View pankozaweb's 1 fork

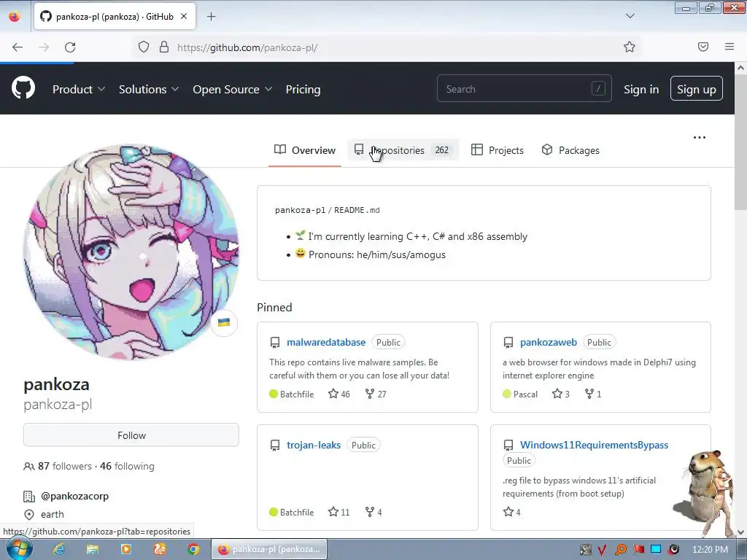point(593,394)
